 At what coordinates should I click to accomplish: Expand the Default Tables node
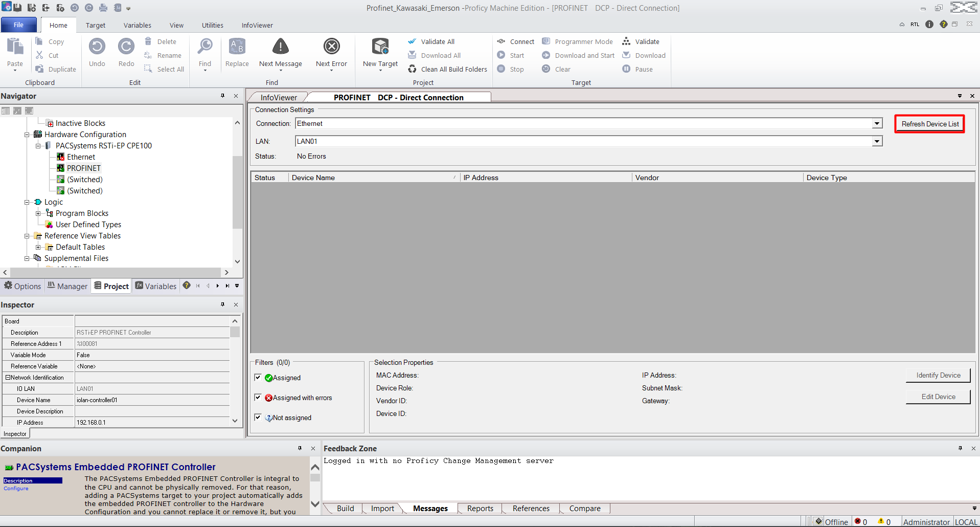pos(38,247)
